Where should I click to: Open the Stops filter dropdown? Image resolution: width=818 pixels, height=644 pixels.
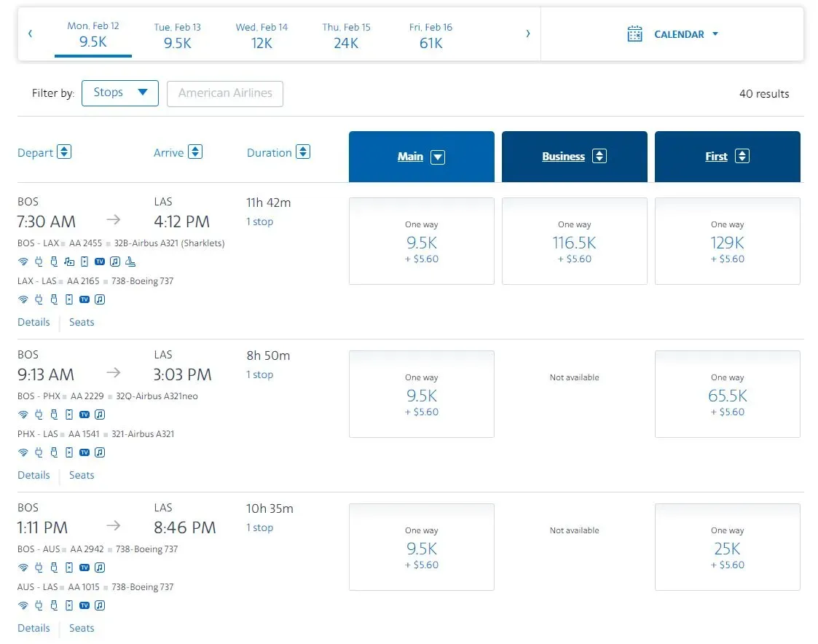click(120, 93)
